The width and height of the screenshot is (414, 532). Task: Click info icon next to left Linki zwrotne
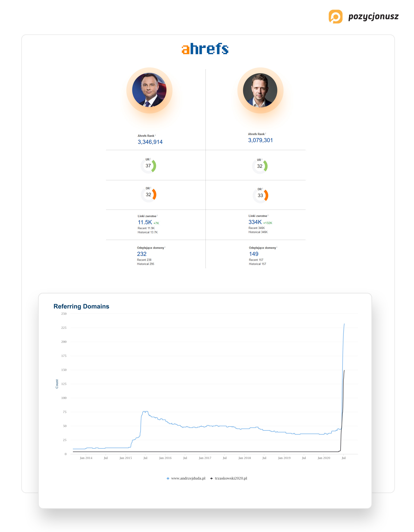tap(157, 215)
